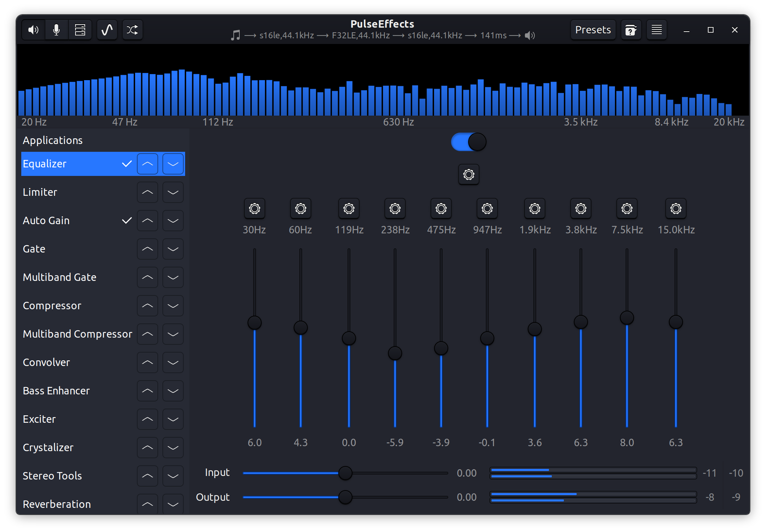Open 475Hz band settings gear

[x=441, y=209]
